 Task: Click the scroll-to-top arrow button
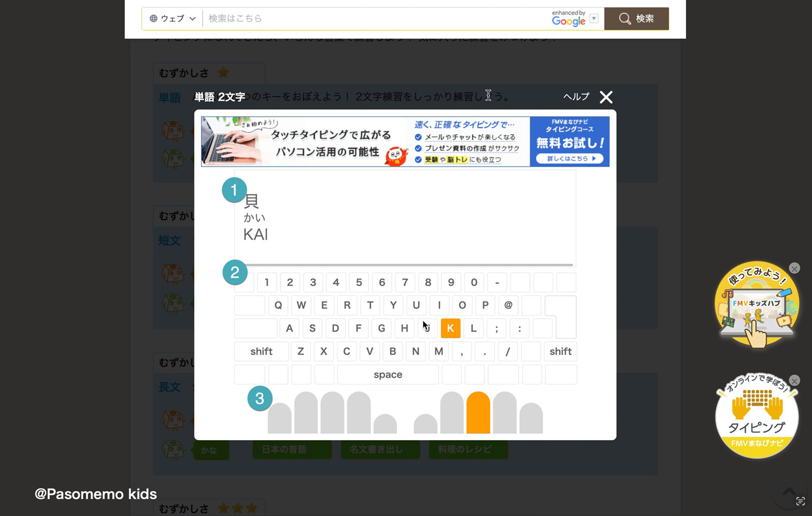tap(789, 491)
